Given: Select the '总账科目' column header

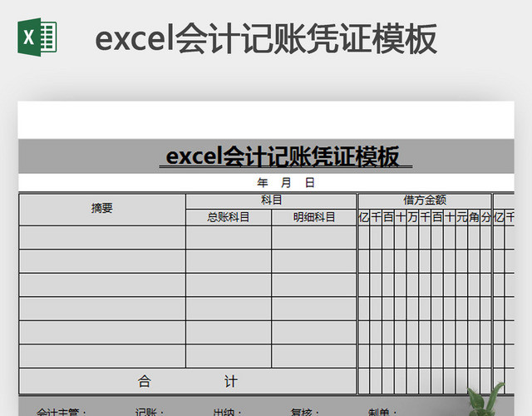Looking at the screenshot, I should [229, 217].
